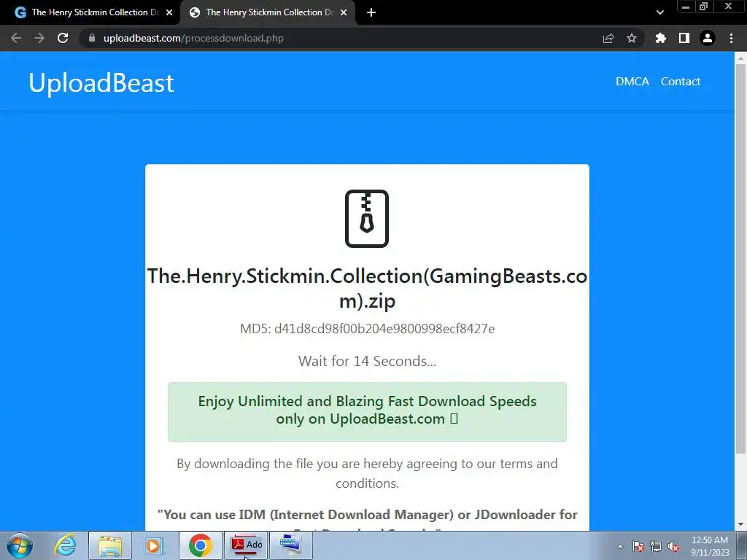Open the tab search chevron

659,12
